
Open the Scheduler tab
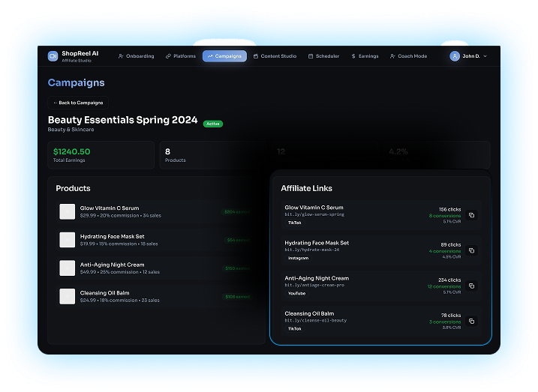click(324, 56)
